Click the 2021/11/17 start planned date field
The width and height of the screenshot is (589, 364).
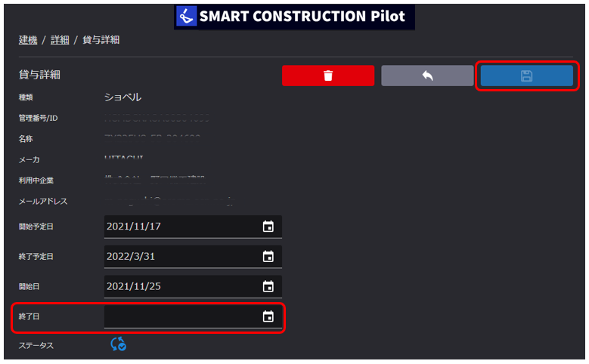click(x=193, y=227)
